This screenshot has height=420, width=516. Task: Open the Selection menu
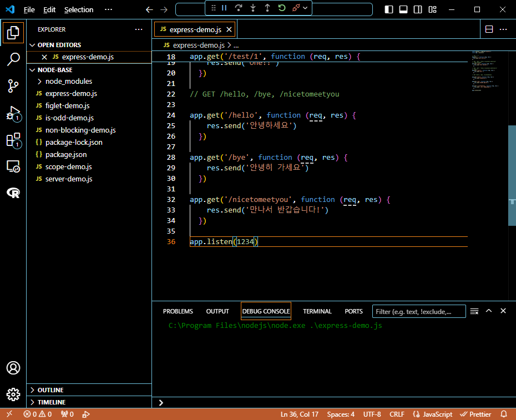coord(79,10)
